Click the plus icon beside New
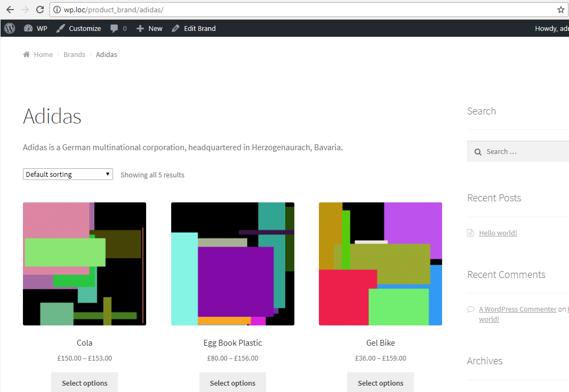 [x=140, y=28]
